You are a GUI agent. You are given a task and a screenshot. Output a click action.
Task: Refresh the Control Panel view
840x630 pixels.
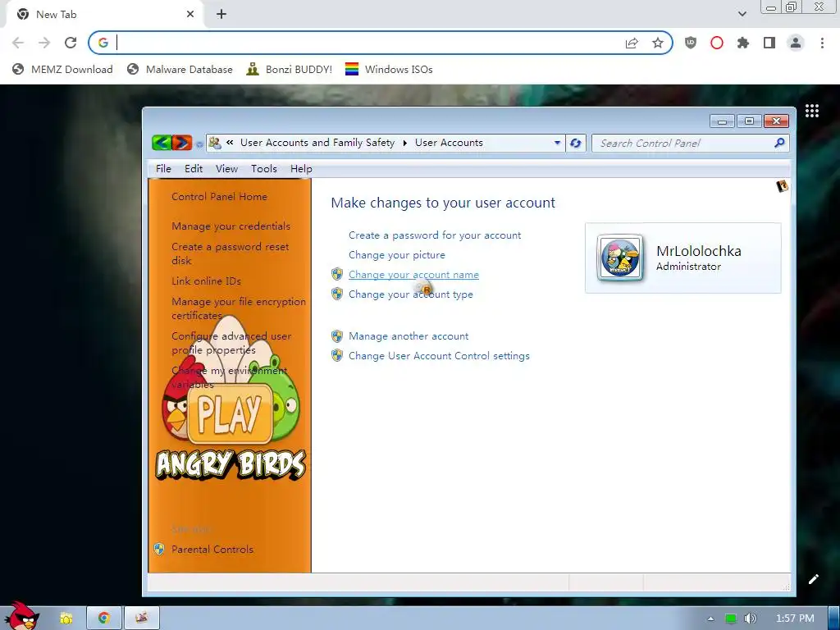tap(576, 143)
